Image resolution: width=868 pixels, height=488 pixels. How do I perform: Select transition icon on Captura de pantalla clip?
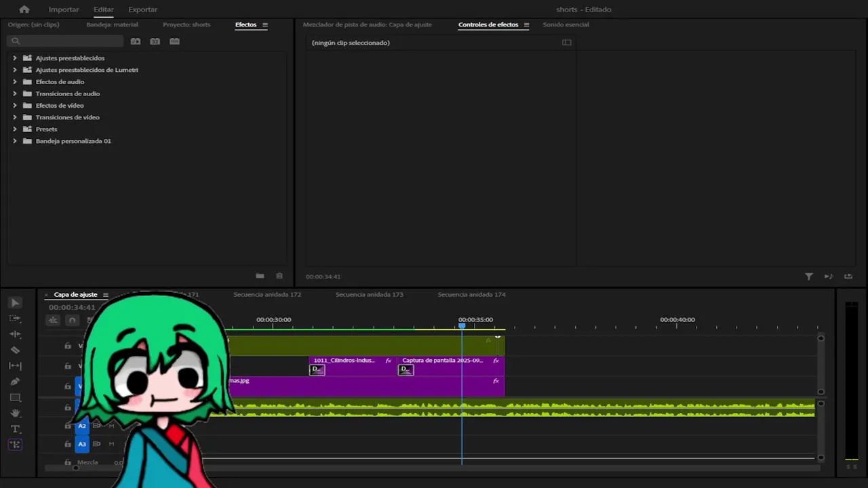coord(406,369)
